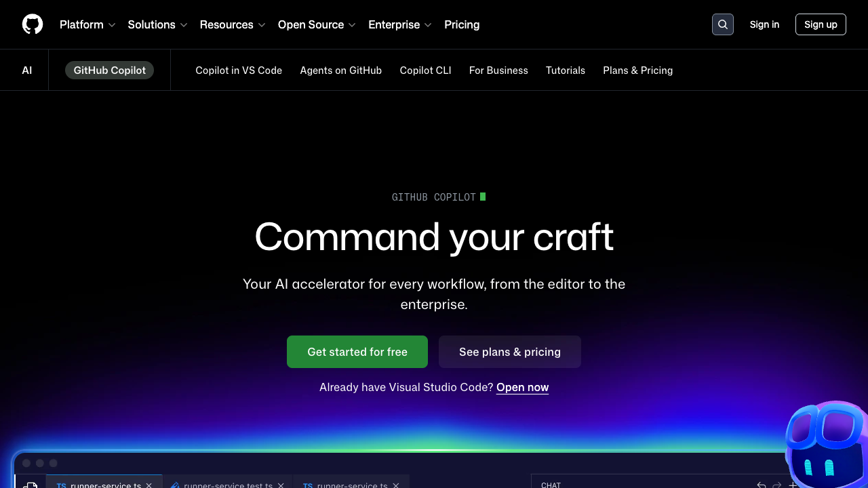
Task: Click the green status square beside GITHUB COPILOT
Action: [483, 197]
